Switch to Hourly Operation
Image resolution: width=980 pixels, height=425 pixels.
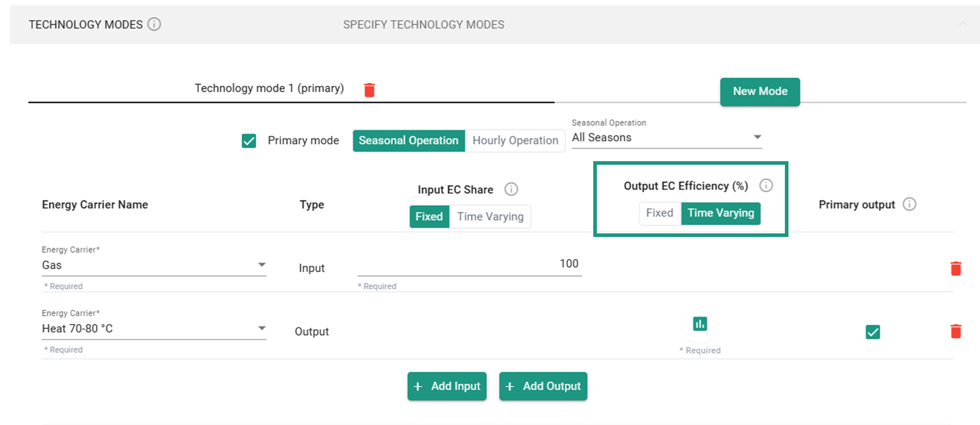tap(515, 141)
